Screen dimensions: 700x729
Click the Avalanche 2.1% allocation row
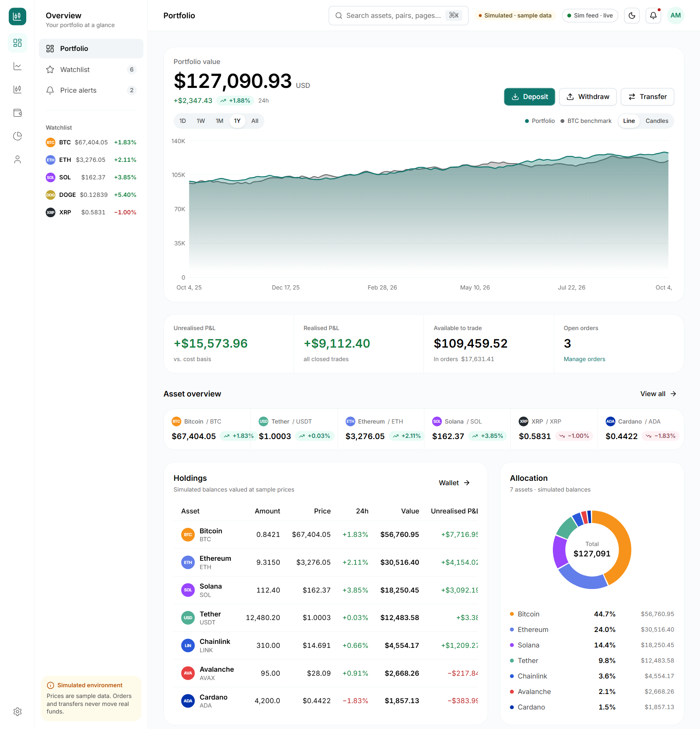pyautogui.click(x=592, y=692)
